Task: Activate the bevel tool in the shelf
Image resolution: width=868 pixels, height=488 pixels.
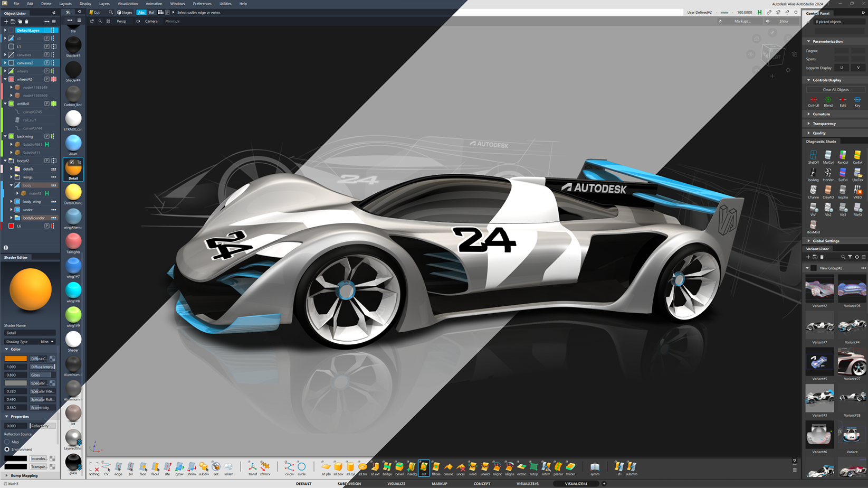Action: coord(399,468)
